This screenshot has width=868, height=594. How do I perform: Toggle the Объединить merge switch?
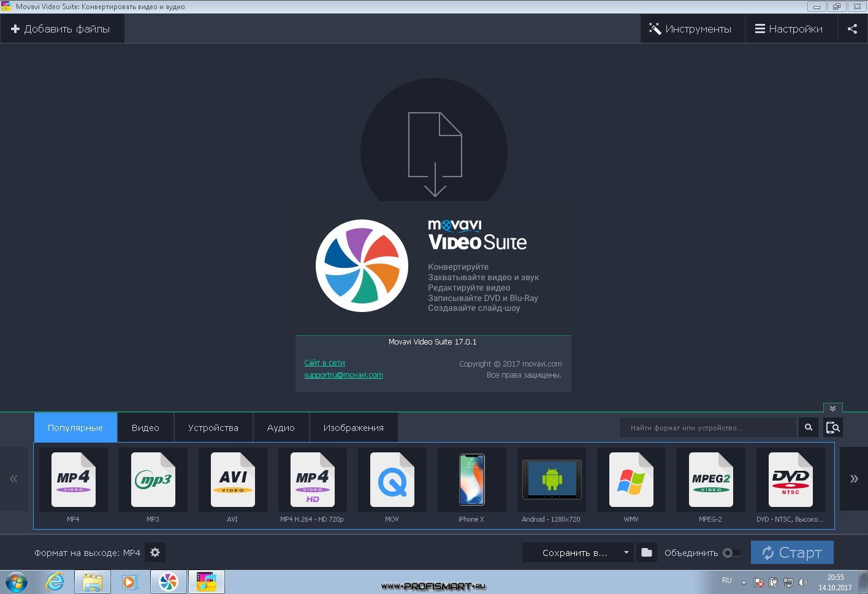tap(731, 553)
